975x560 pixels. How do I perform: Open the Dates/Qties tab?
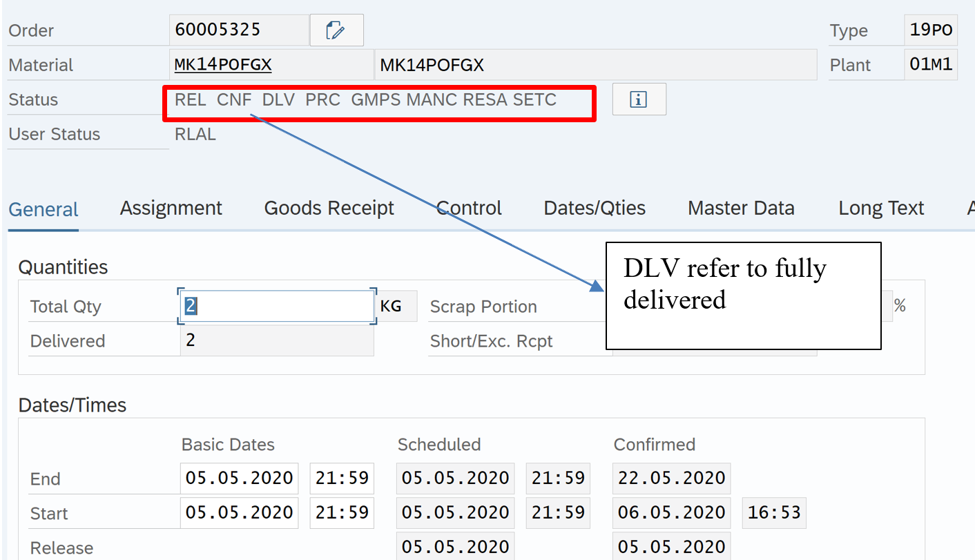point(595,209)
